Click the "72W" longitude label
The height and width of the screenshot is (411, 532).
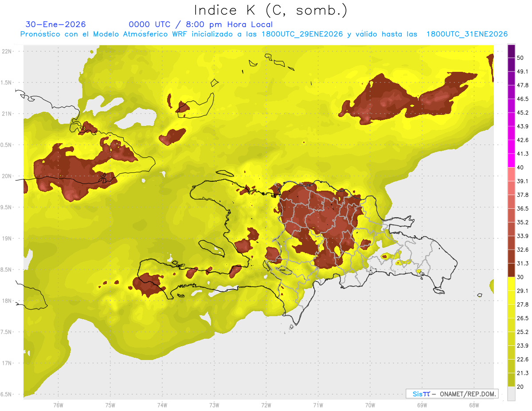click(x=266, y=405)
